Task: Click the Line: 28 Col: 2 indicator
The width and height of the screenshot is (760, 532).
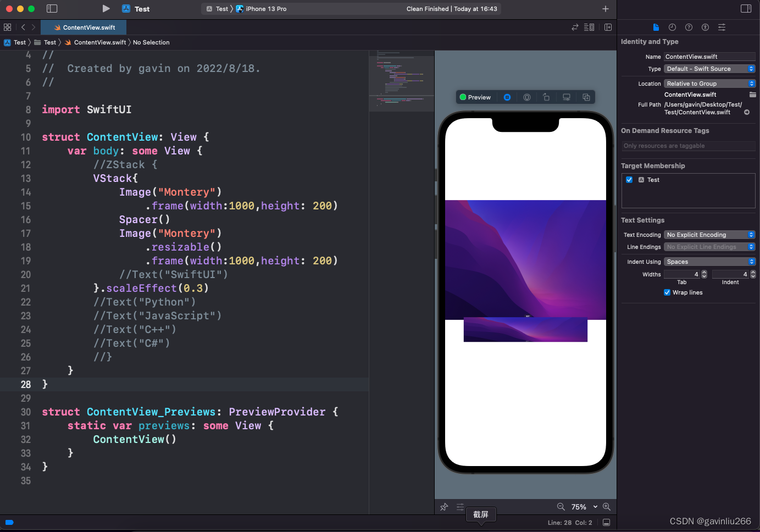Action: click(x=570, y=523)
